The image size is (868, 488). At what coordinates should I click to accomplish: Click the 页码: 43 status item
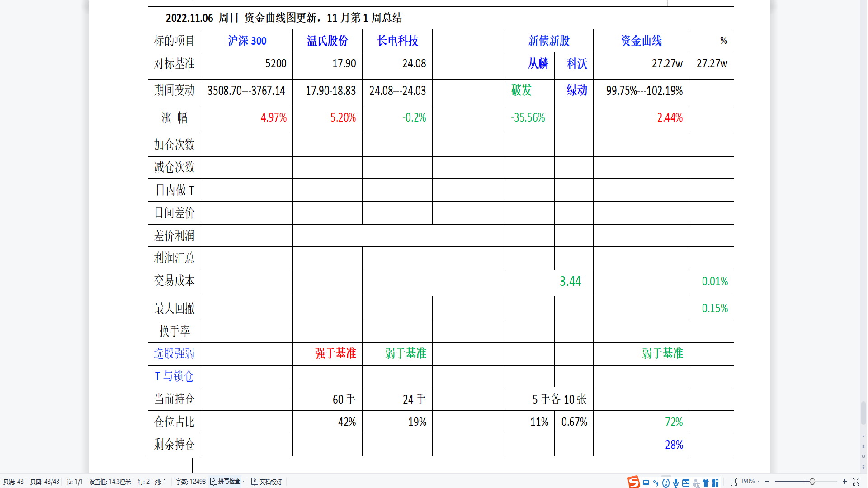[13, 482]
